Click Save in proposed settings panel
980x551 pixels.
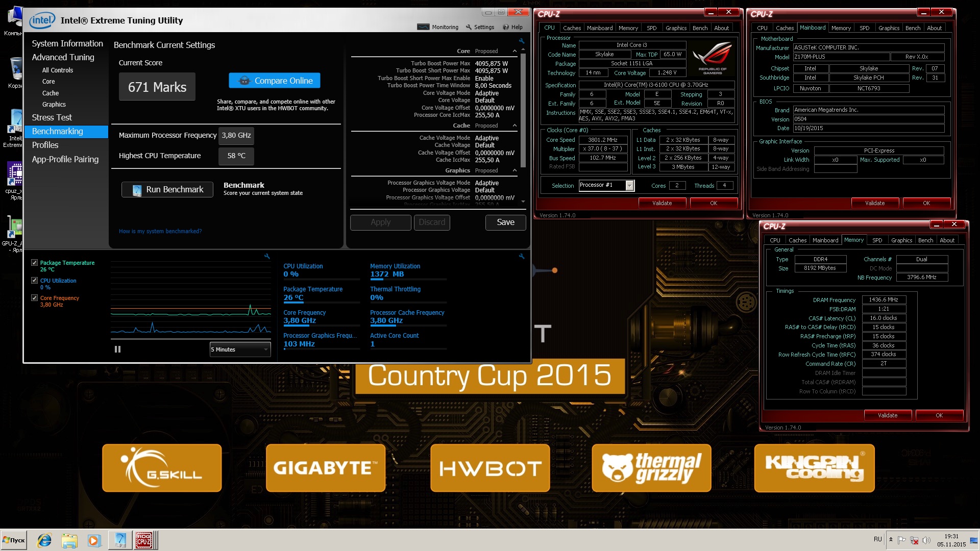tap(505, 222)
